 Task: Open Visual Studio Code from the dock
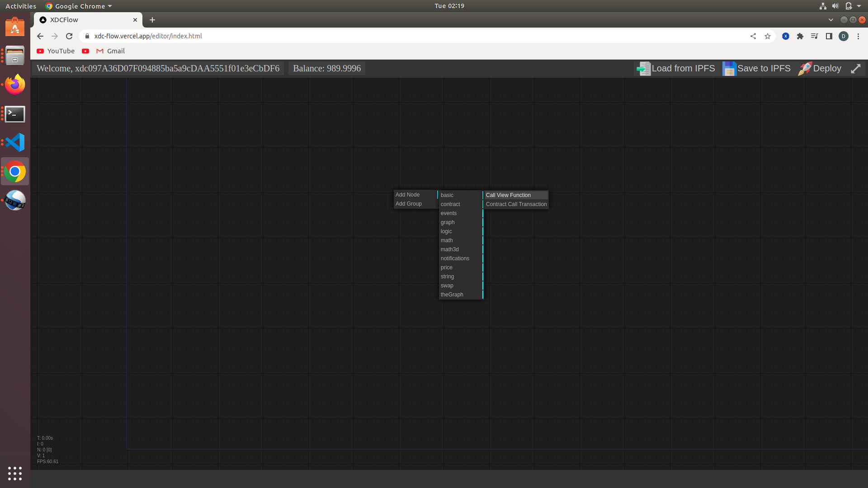[15, 143]
